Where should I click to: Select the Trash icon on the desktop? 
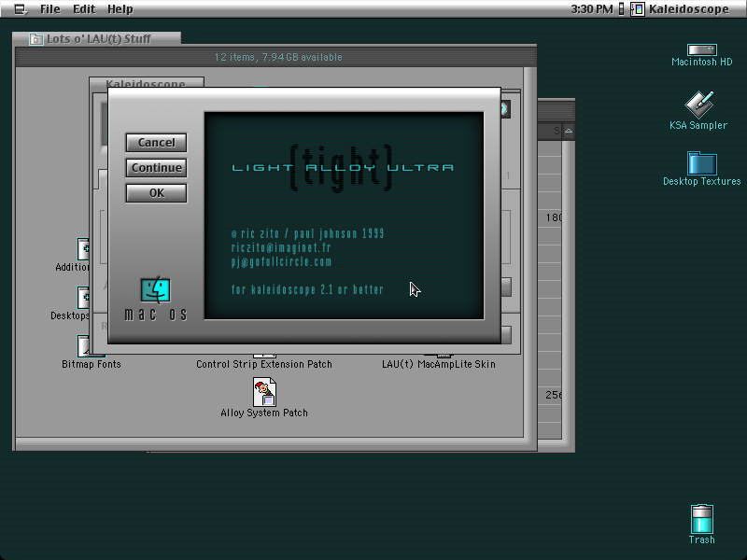702,519
